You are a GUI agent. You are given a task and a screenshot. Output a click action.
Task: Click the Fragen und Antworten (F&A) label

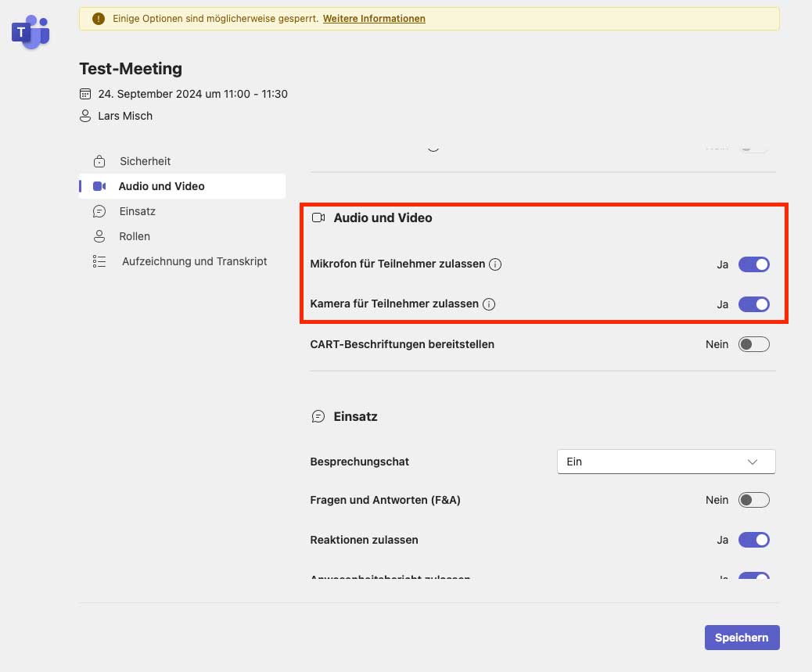pos(386,500)
